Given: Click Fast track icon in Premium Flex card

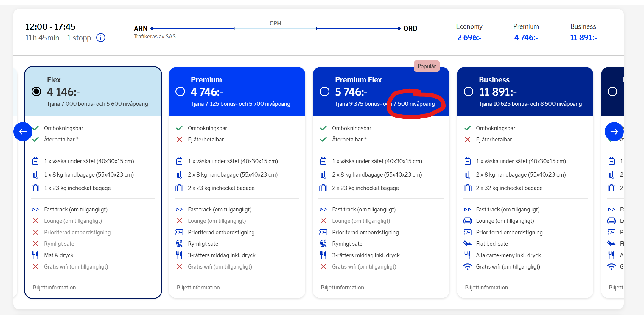Looking at the screenshot, I should pyautogui.click(x=323, y=209).
